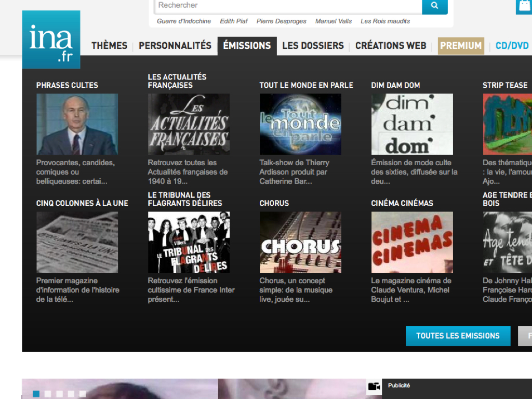Open the Phrases cultes thumbnail
The height and width of the screenshot is (399, 532).
coord(77,124)
